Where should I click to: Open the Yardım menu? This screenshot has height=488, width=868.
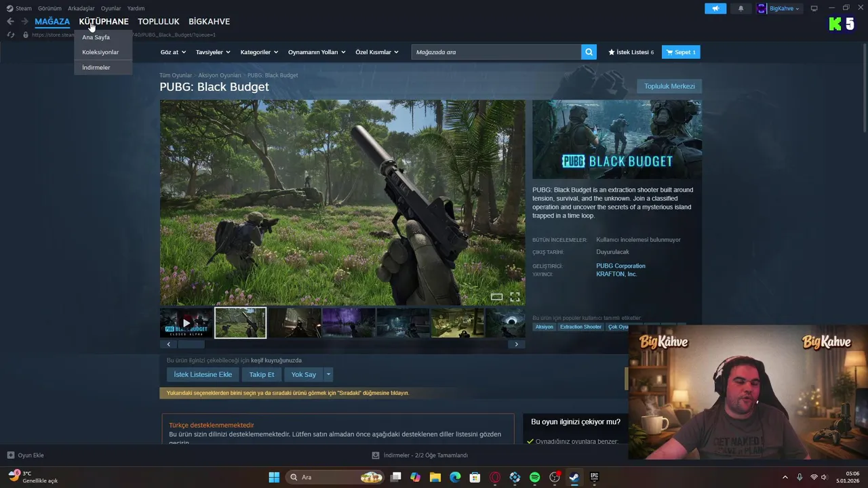[x=136, y=8]
